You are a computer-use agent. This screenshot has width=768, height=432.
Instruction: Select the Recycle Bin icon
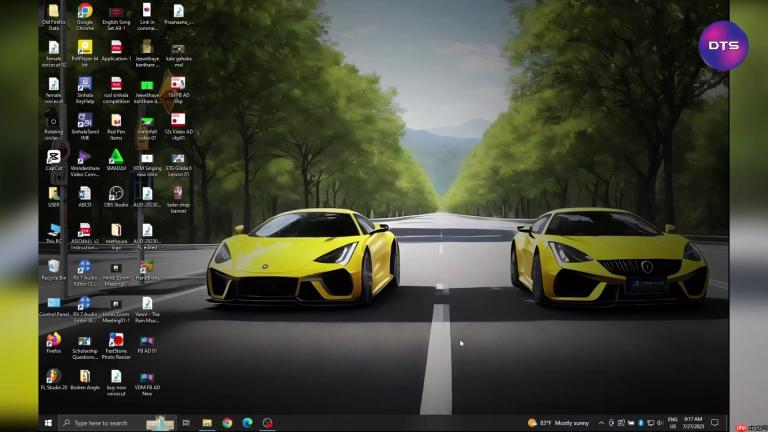point(53,270)
